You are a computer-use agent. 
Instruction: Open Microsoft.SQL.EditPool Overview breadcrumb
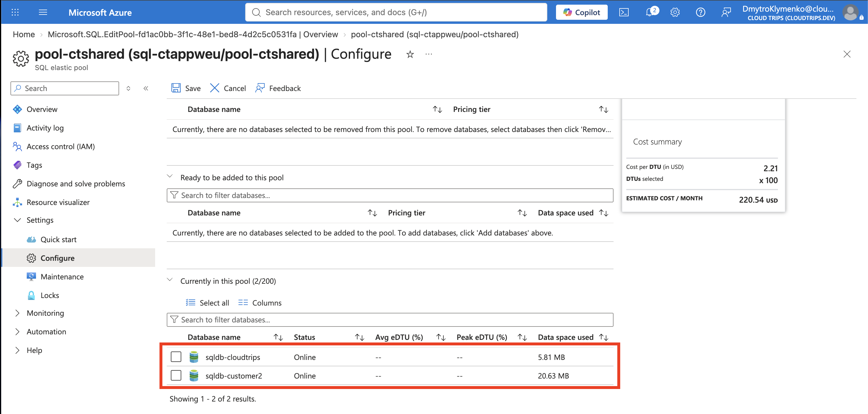point(193,34)
